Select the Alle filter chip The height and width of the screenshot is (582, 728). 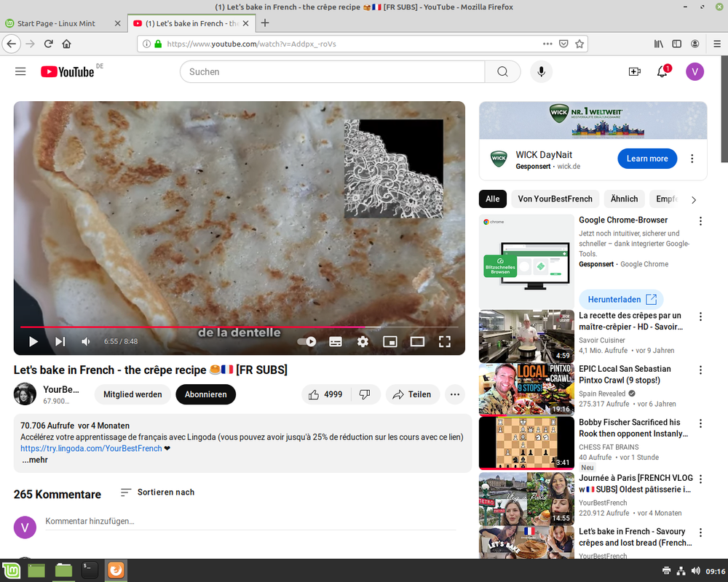click(x=493, y=199)
